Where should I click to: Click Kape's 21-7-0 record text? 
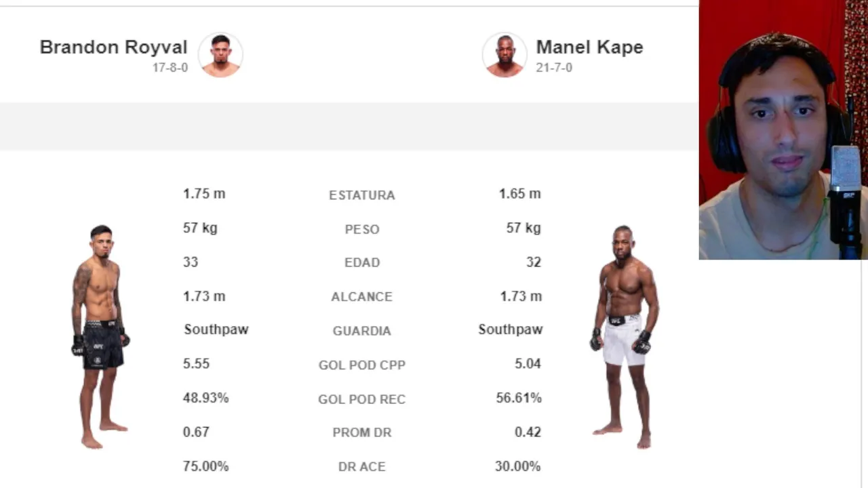point(554,68)
